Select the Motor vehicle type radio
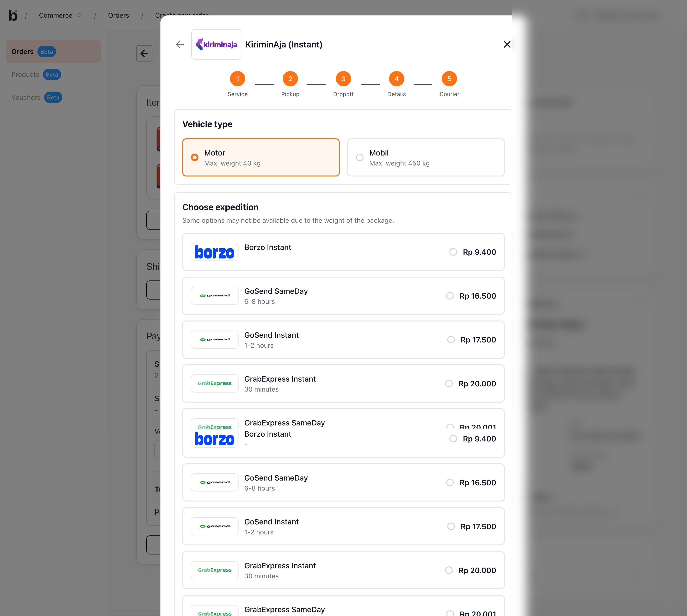The image size is (687, 616). (195, 157)
